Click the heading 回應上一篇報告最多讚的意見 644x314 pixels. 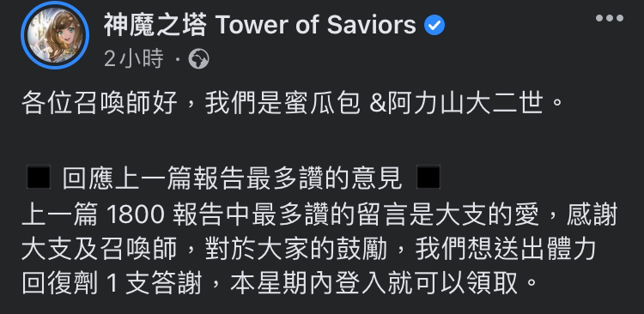tap(233, 178)
